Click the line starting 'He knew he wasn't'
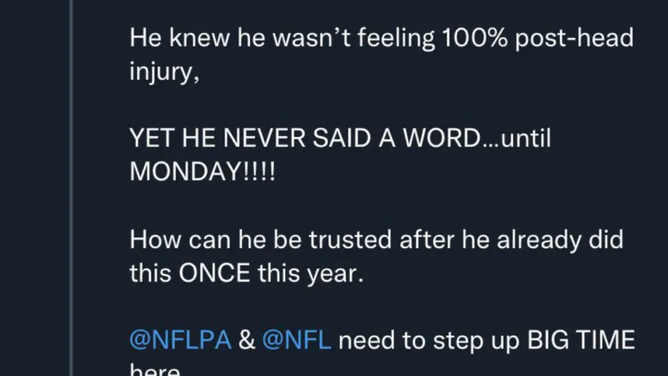 381,38
